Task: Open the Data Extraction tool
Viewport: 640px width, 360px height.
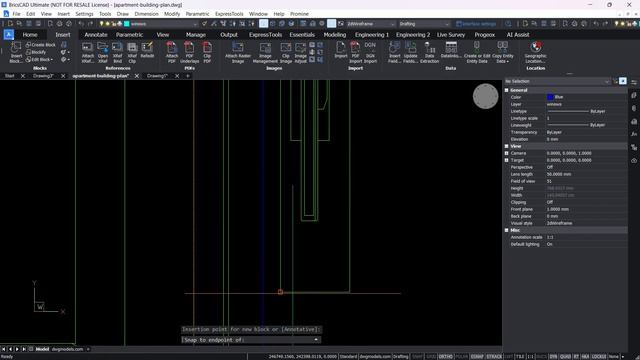Action: coord(429,52)
